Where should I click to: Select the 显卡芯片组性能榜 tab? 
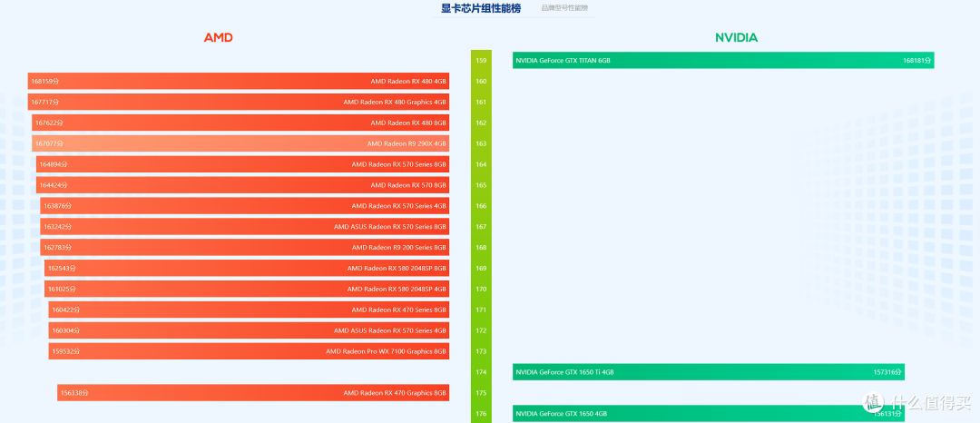(x=481, y=8)
